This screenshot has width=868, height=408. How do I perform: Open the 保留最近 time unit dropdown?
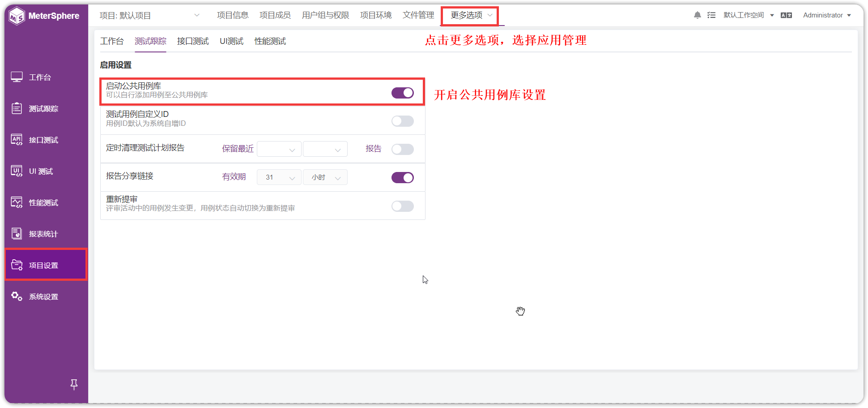pos(325,149)
